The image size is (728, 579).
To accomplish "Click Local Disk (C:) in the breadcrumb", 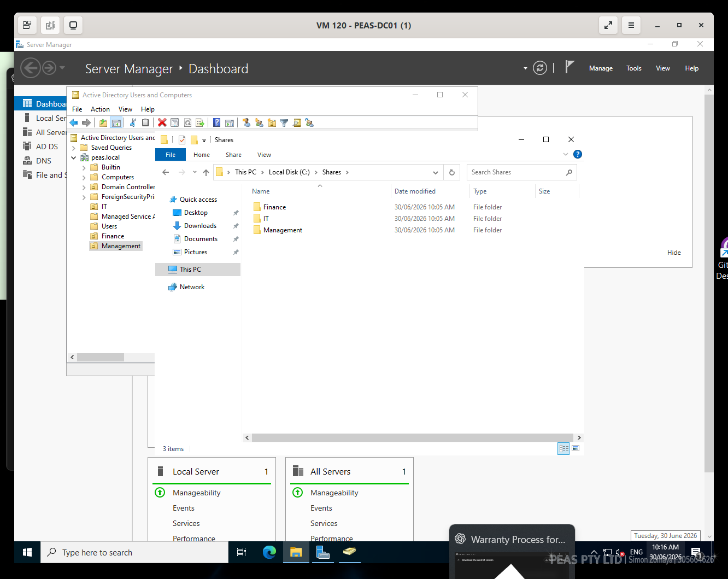I will coord(289,172).
